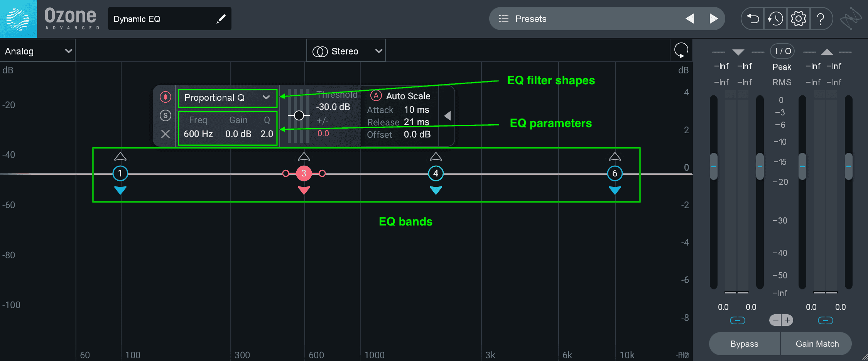Rename module with the pencil icon

(221, 19)
